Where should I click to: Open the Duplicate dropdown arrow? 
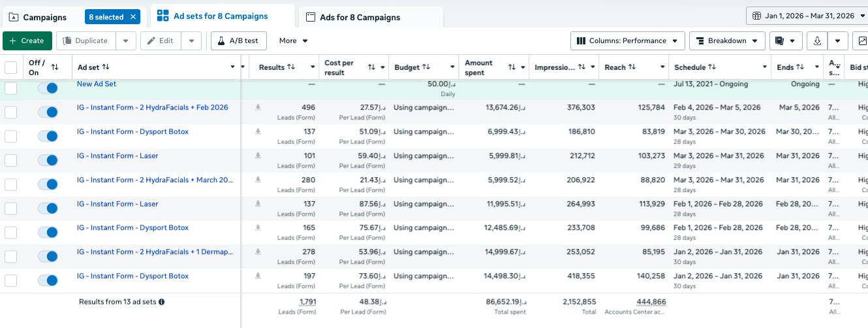pyautogui.click(x=126, y=41)
